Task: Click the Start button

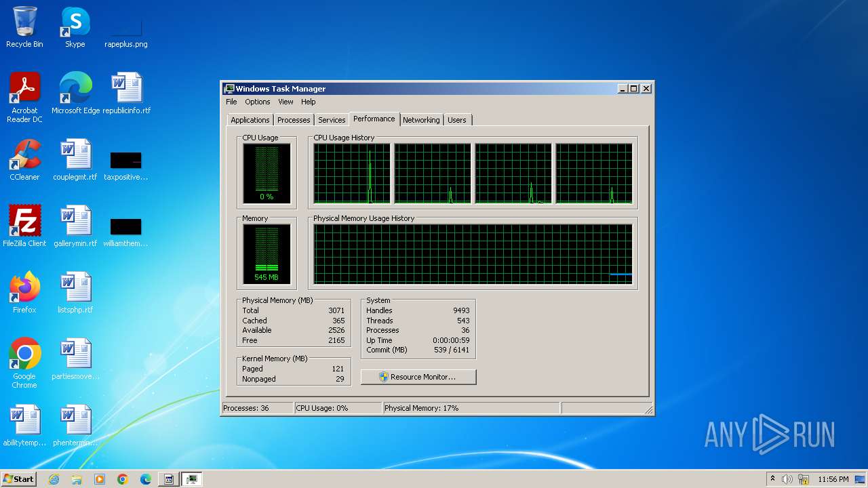Action: [x=18, y=479]
